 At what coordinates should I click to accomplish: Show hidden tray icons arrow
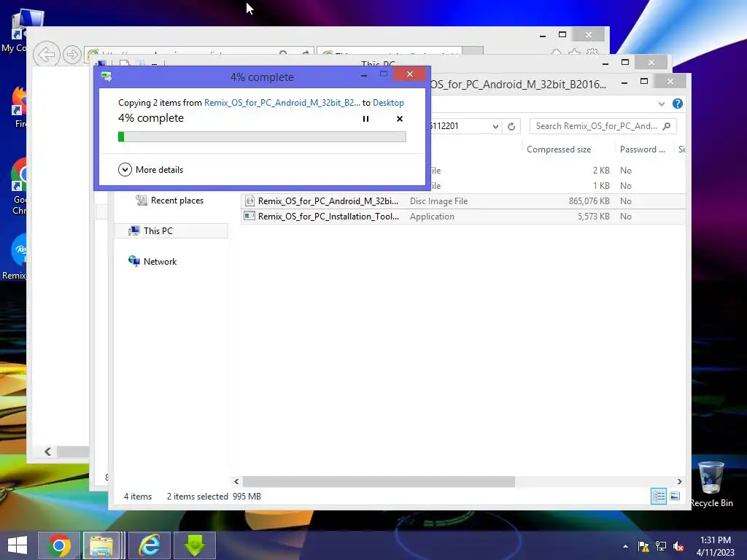625,546
